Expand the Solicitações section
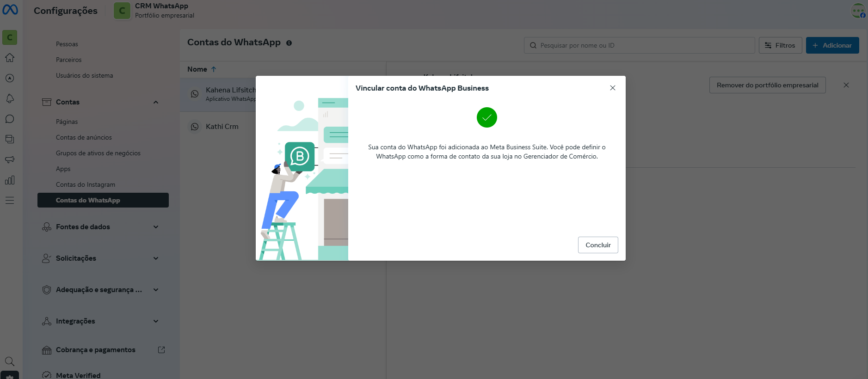 point(156,258)
